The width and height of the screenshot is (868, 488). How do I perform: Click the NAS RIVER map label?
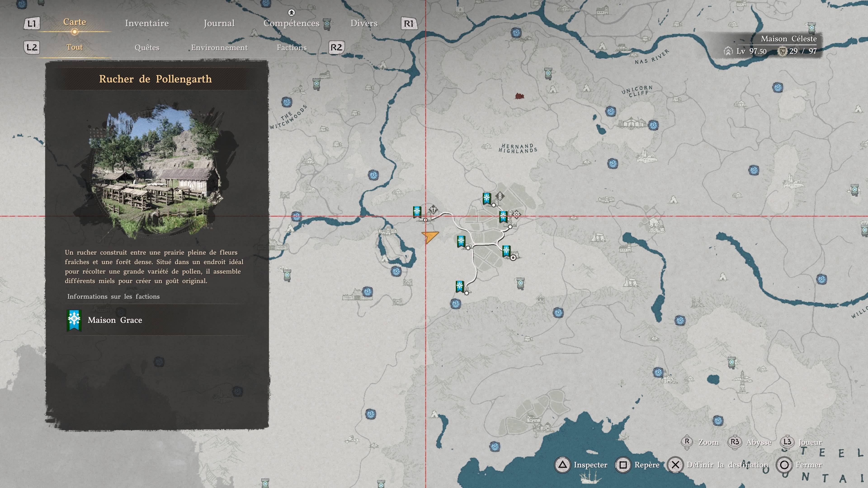tap(652, 56)
